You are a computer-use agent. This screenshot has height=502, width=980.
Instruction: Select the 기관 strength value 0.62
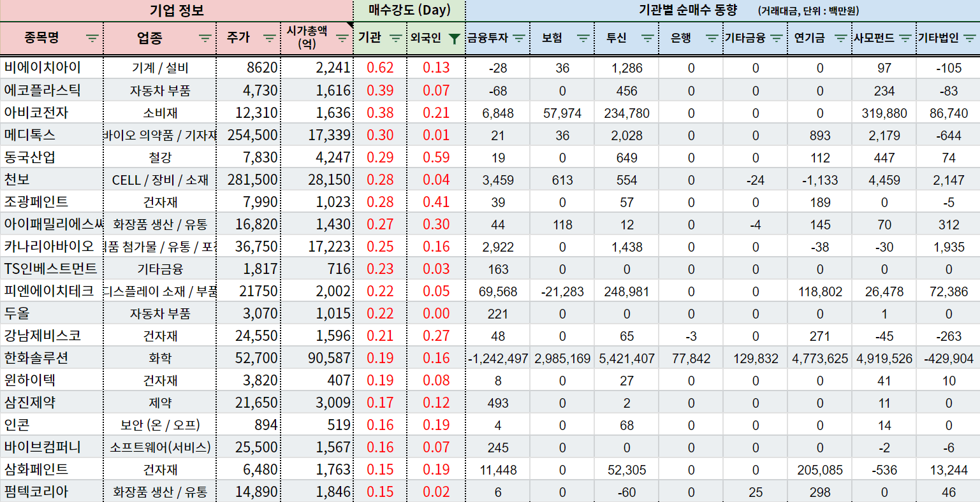pos(380,68)
